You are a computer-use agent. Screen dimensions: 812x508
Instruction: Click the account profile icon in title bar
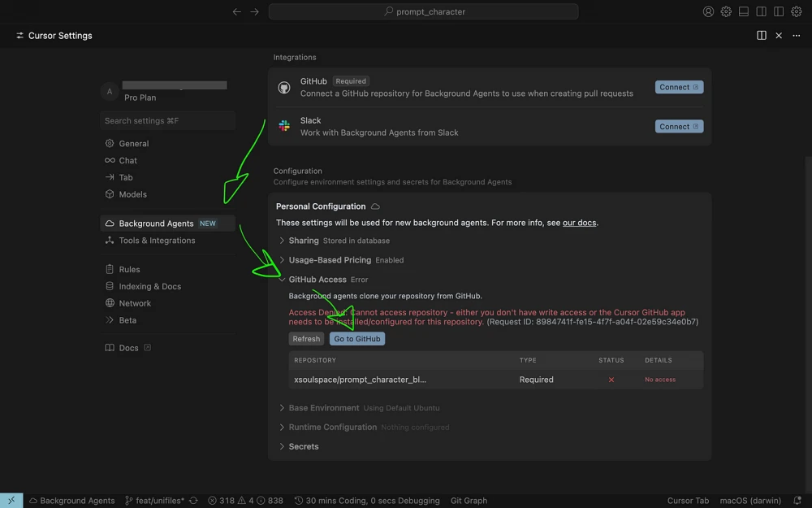[x=709, y=11]
